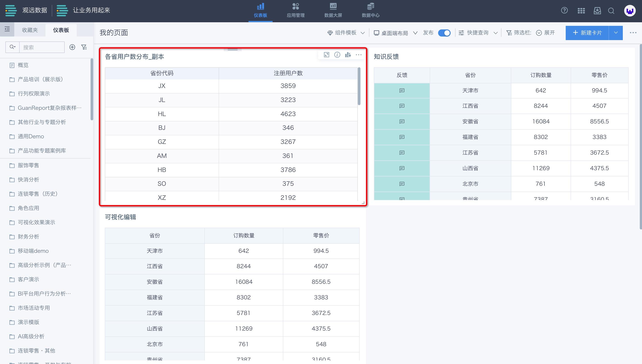
Task: Click the 新建卡片 button
Action: (x=587, y=33)
